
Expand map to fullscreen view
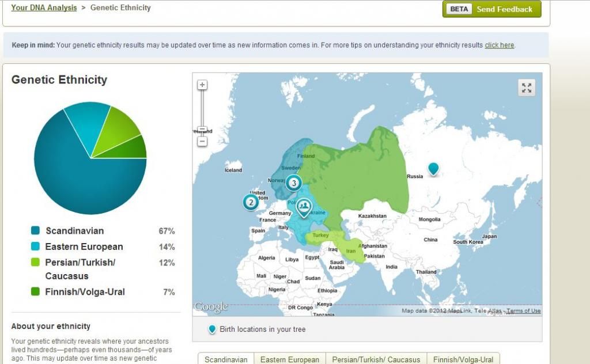[526, 88]
